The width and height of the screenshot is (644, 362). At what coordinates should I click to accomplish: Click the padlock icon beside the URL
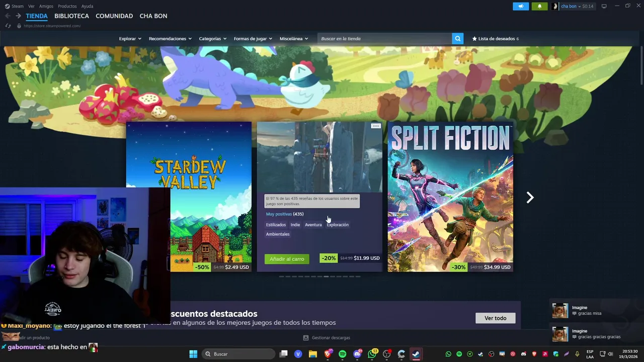click(19, 26)
